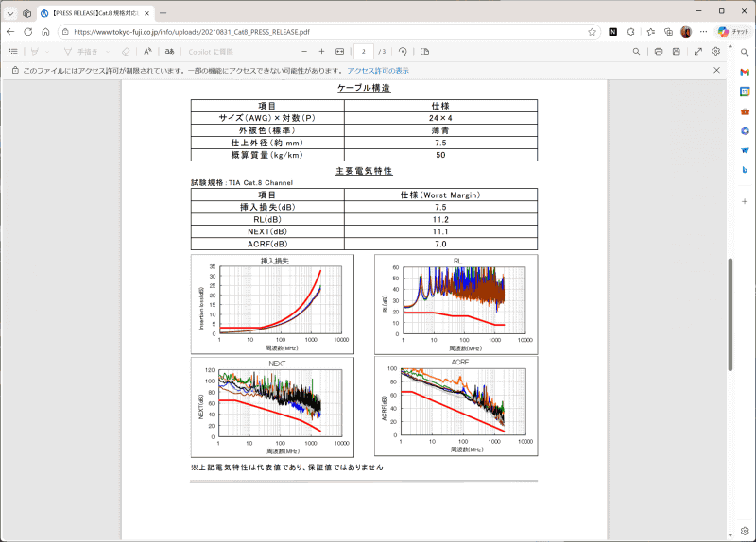
Task: Click the vertical scrollbar thumb
Action: (730, 314)
